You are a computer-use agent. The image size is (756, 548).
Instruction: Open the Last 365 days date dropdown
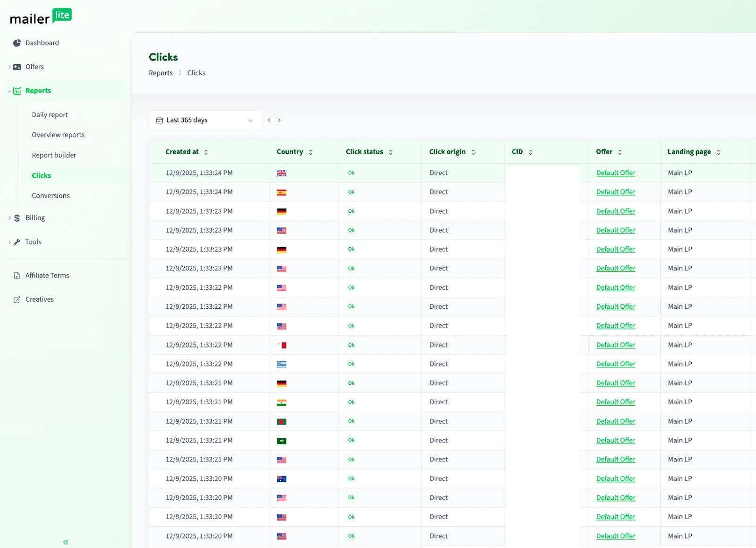click(205, 120)
